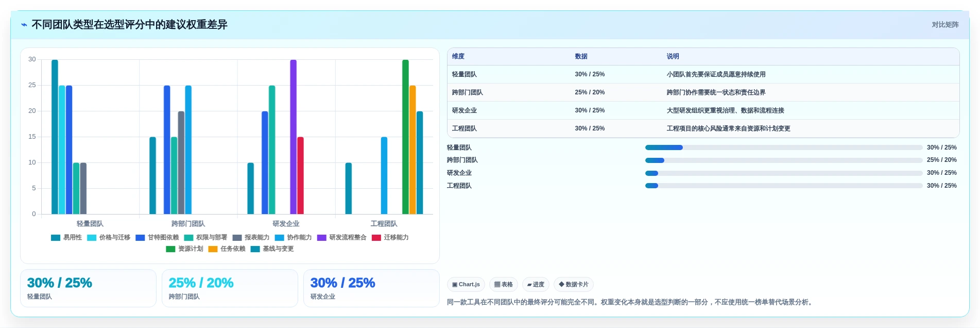The width and height of the screenshot is (980, 328).
Task: Click the 工程团队 x-axis label
Action: pos(384,224)
